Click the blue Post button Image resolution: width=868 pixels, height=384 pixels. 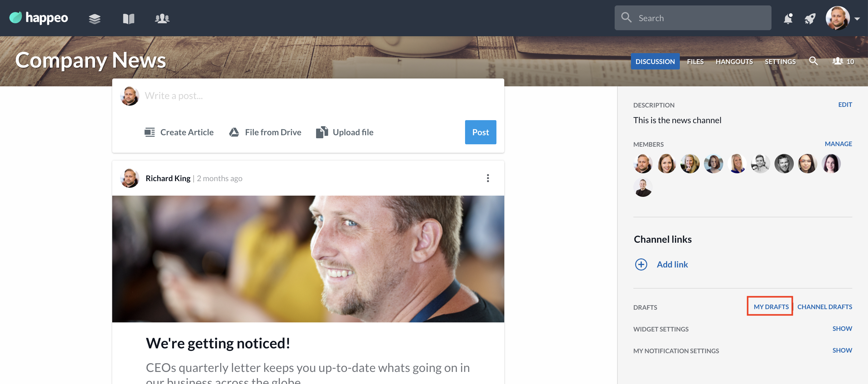coord(480,132)
